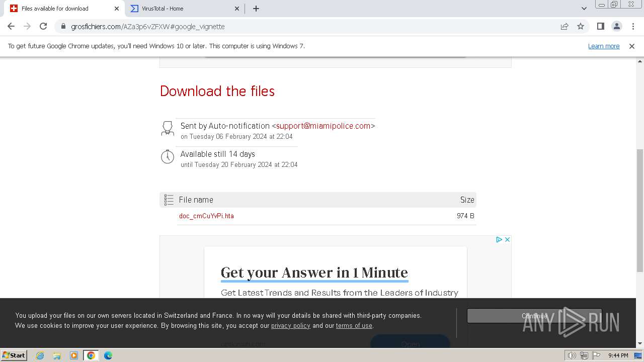Reload the current page
Screen dimensions: 644x362
click(x=43, y=26)
